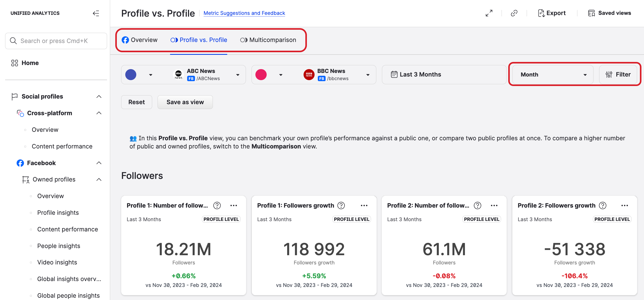This screenshot has height=300, width=644.
Task: Open the Month granularity dropdown
Action: click(x=553, y=74)
